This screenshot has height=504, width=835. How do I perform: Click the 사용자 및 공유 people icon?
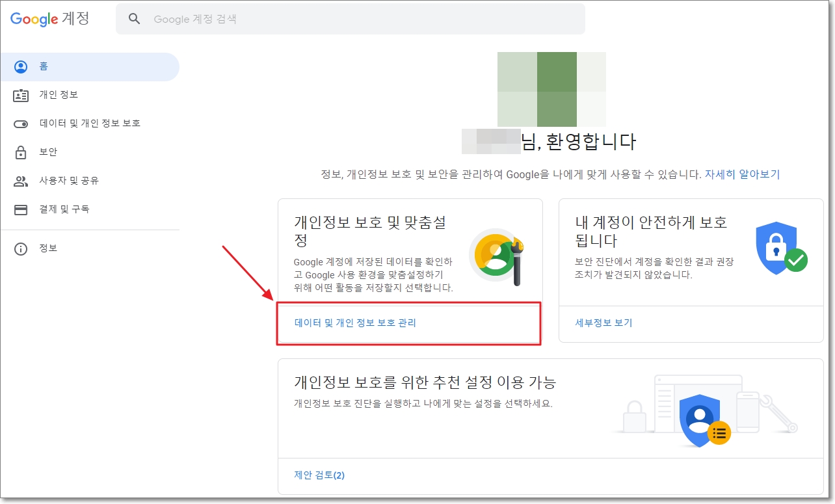pyautogui.click(x=21, y=181)
